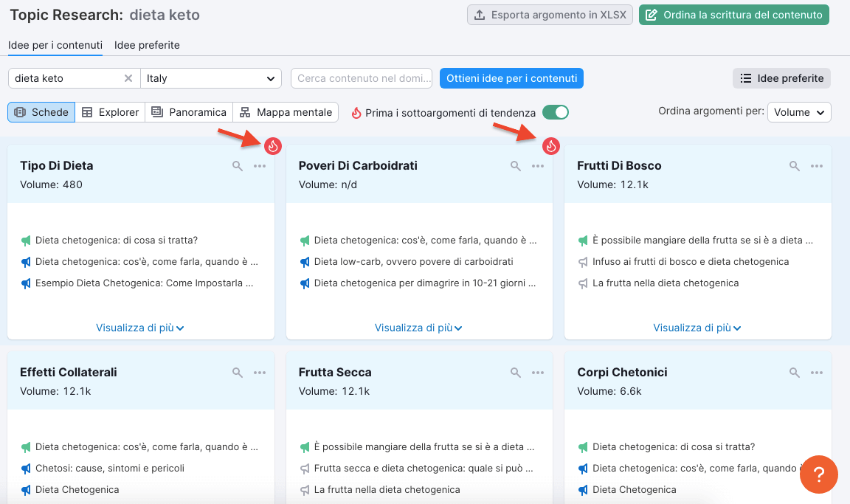This screenshot has width=850, height=504.
Task: Switch to Explorer view
Action: [110, 112]
